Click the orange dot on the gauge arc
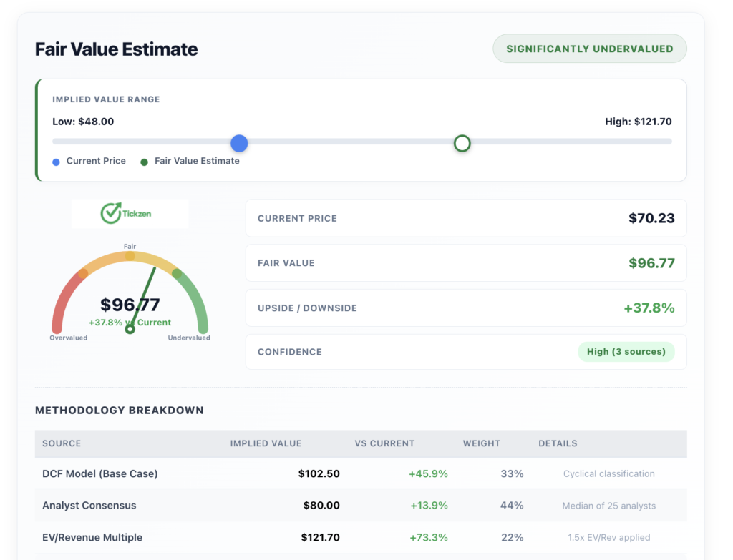The height and width of the screenshot is (560, 733). [83, 274]
